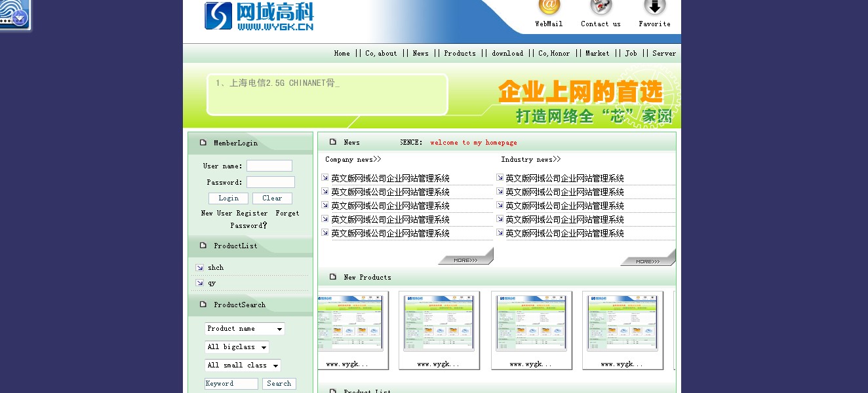Open the Market navigation item

click(x=597, y=54)
